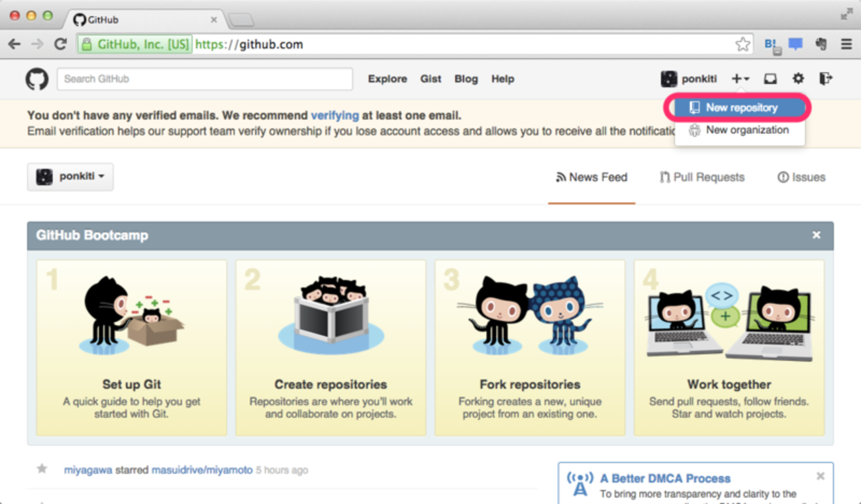The width and height of the screenshot is (861, 504).
Task: Expand the ponkiti account switcher dropdown
Action: coord(70,177)
